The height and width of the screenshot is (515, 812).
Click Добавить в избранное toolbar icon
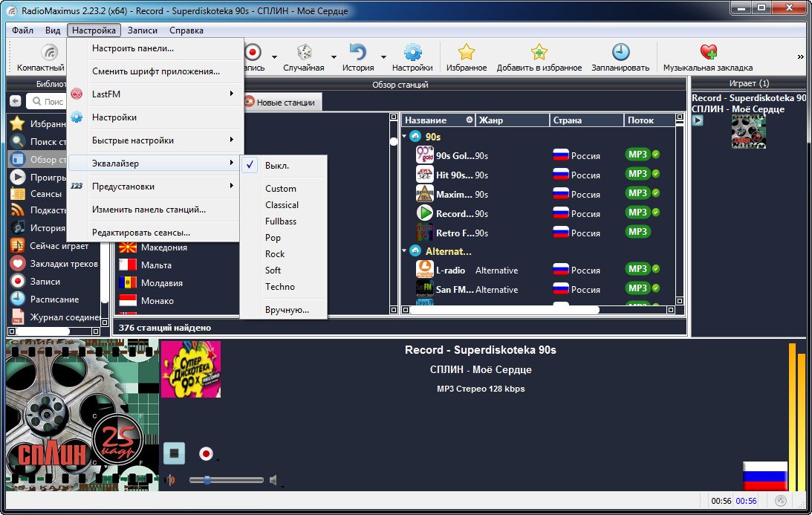pos(539,52)
